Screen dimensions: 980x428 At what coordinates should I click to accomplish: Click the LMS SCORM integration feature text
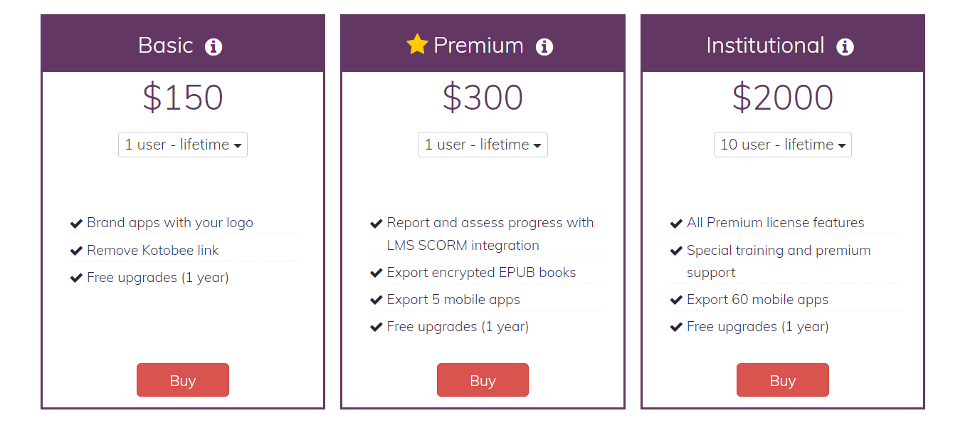click(463, 245)
